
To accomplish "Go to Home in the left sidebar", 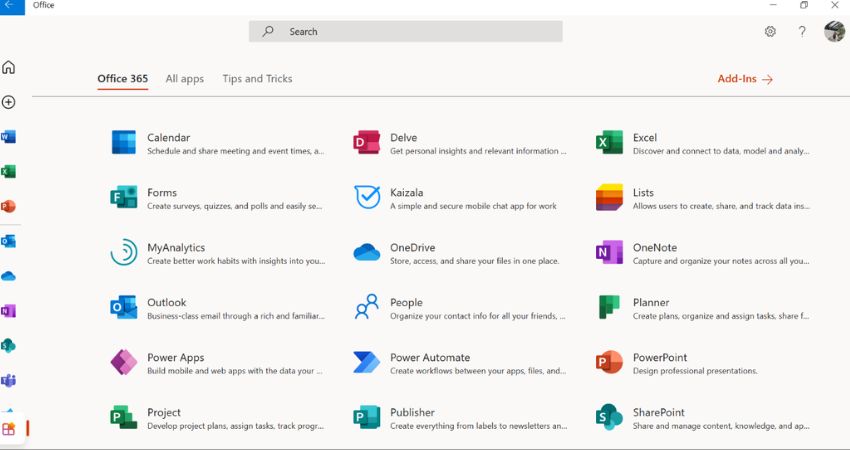I will [9, 68].
